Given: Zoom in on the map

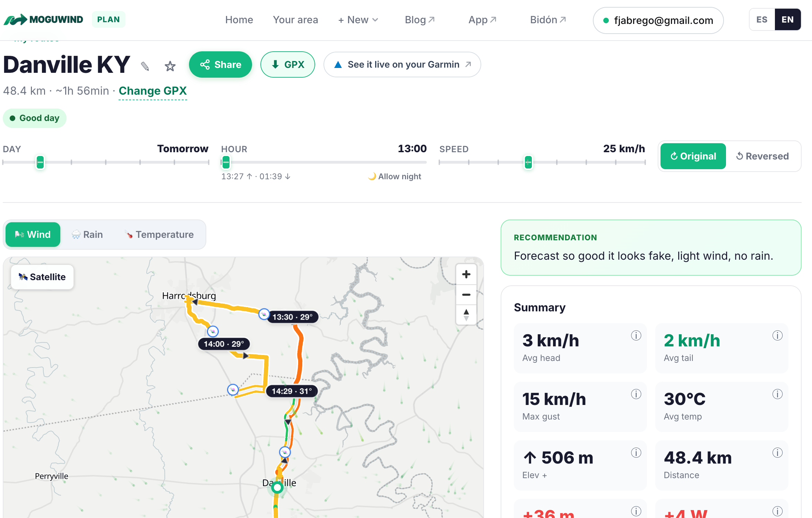Looking at the screenshot, I should pos(466,274).
